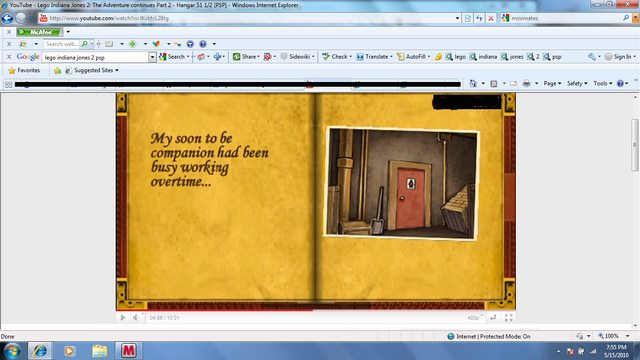Close the Google toolbar with its X
640x360 pixels.
[9, 57]
